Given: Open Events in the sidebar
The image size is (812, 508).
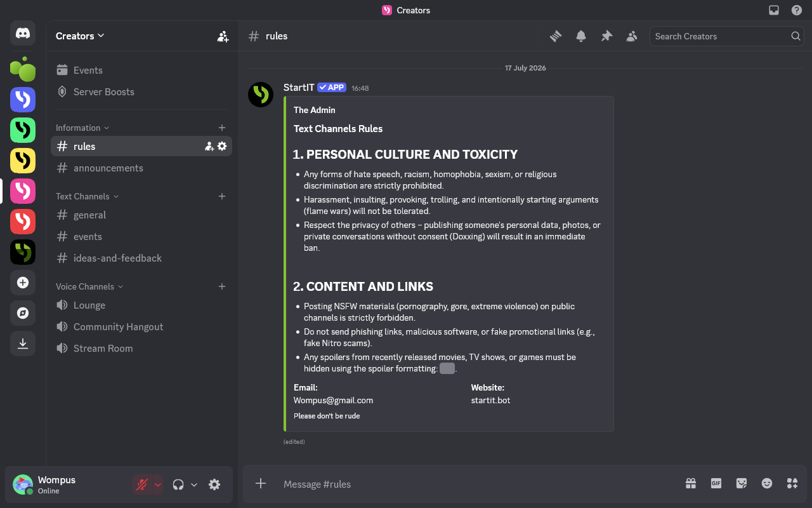Looking at the screenshot, I should click(141, 70).
